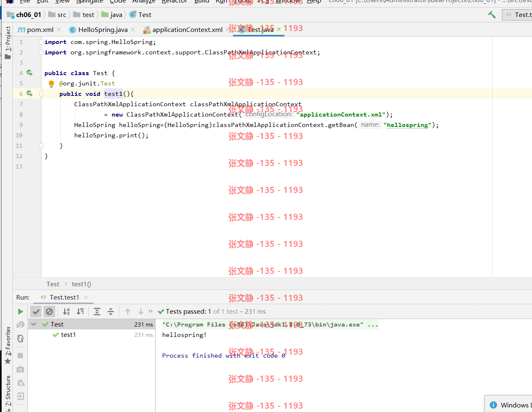Click the java.exe command line in console
The width and height of the screenshot is (532, 412).
[x=270, y=324]
